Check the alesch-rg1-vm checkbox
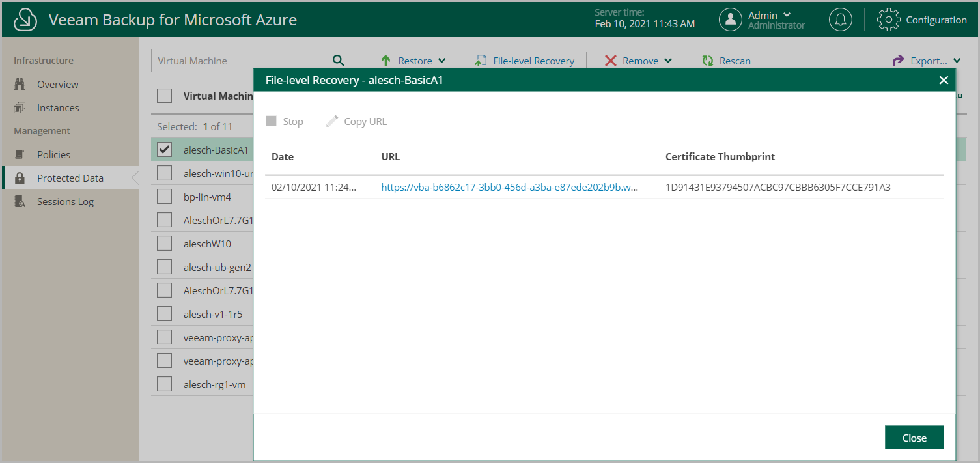This screenshot has width=980, height=463. 165,384
